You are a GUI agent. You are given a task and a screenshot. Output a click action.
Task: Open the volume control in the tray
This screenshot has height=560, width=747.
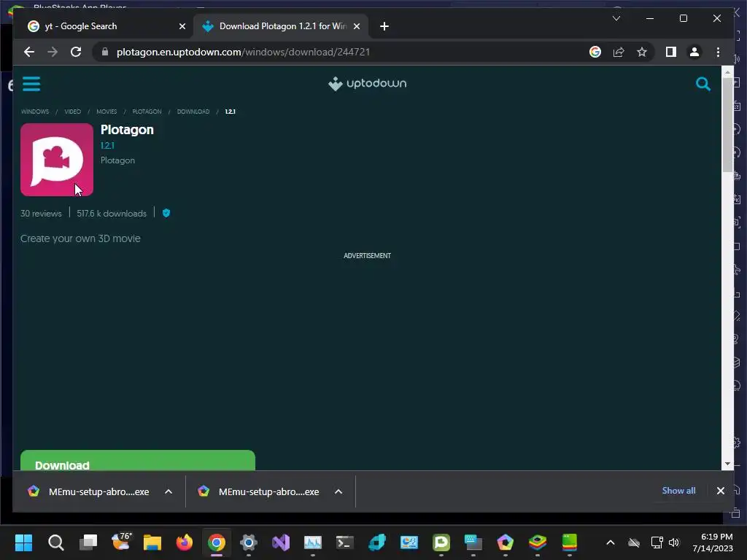674,542
